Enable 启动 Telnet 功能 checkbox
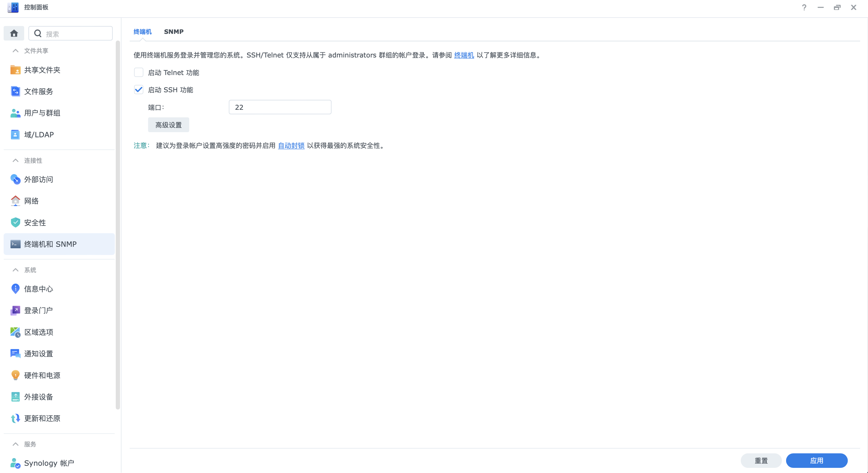Screen dimensions: 868x473 coord(138,72)
